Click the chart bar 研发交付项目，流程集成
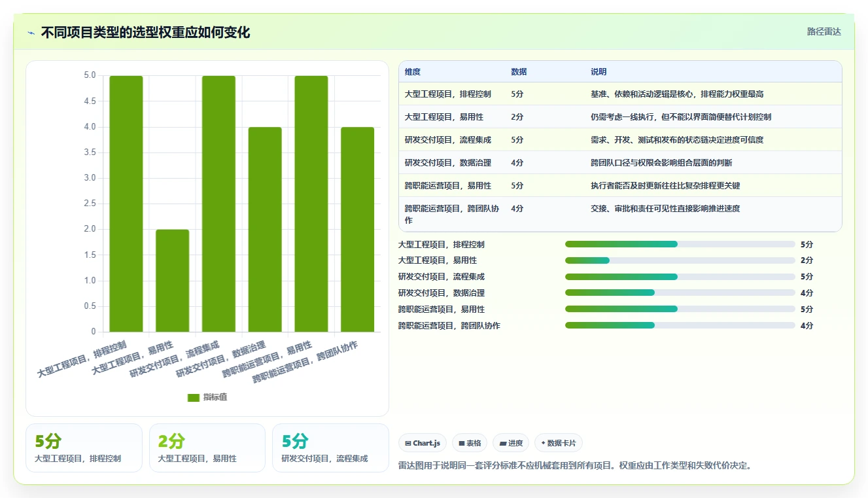This screenshot has width=868, height=498. (x=218, y=204)
